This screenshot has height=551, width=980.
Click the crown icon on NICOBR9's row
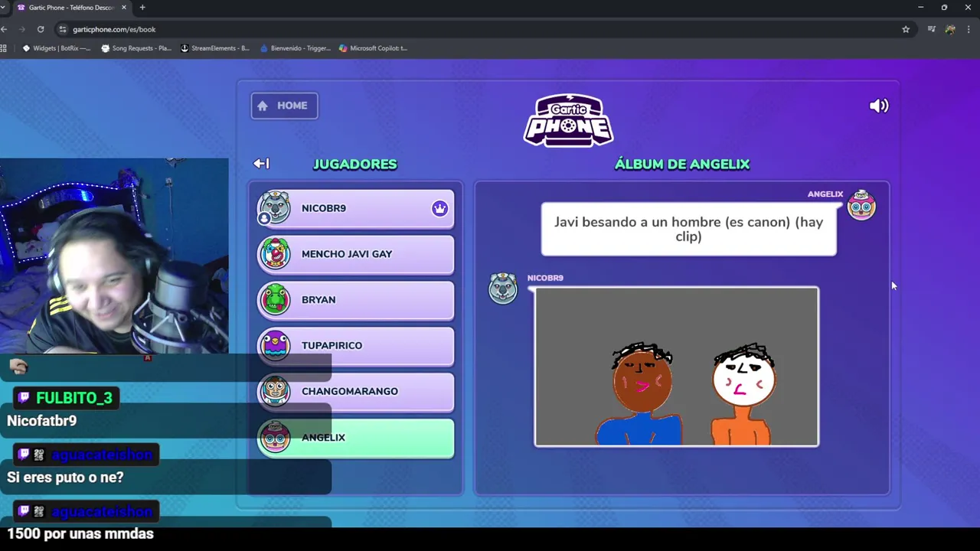click(x=439, y=208)
